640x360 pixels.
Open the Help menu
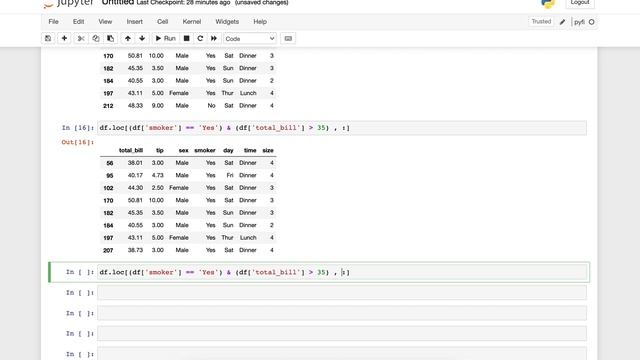click(260, 22)
